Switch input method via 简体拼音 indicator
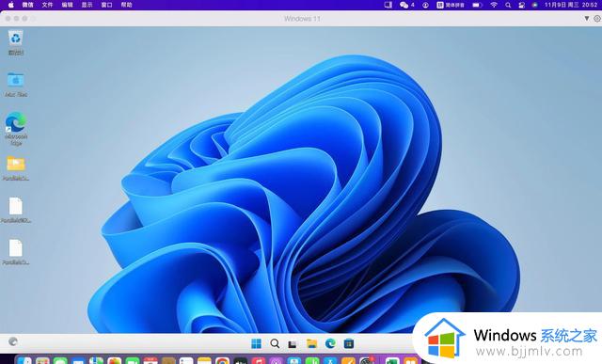602x364 pixels. click(x=451, y=5)
